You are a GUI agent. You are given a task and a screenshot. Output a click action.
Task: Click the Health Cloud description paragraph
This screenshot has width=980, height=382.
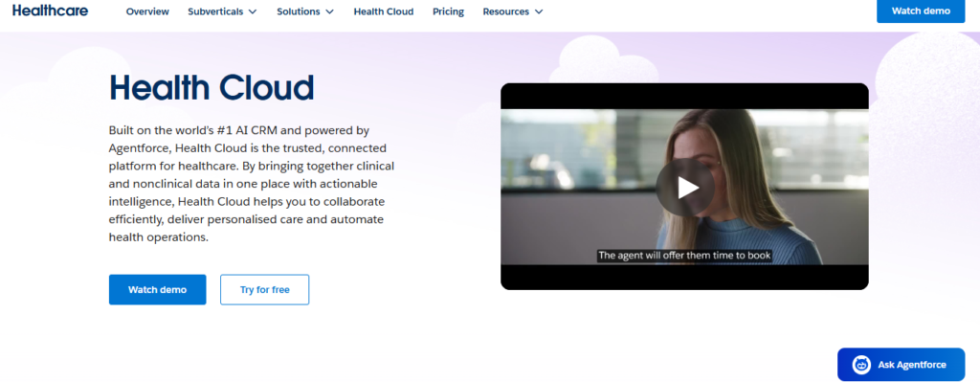(252, 184)
